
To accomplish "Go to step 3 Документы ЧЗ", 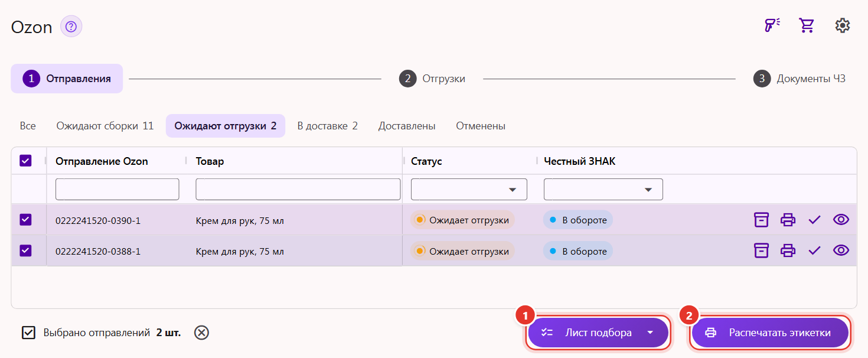I will tap(799, 79).
